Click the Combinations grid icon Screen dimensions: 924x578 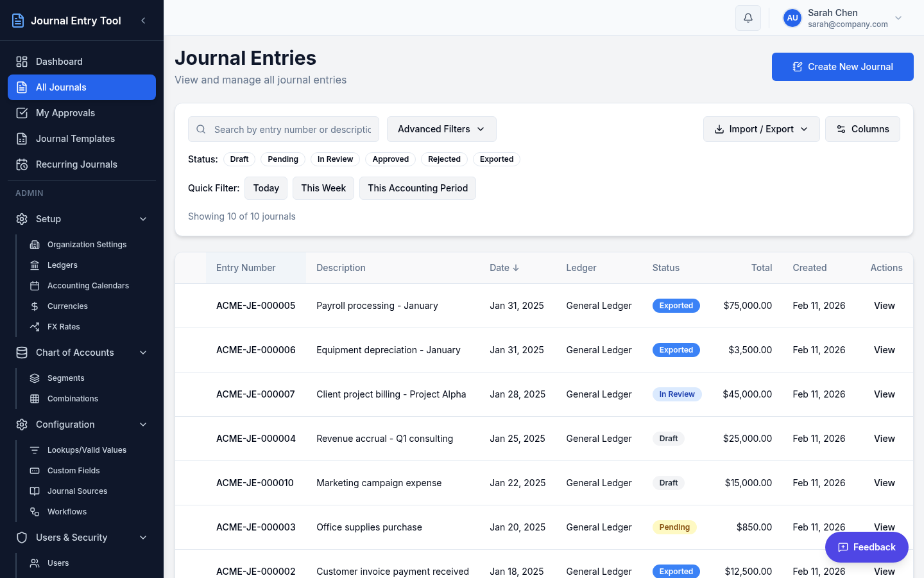point(35,398)
